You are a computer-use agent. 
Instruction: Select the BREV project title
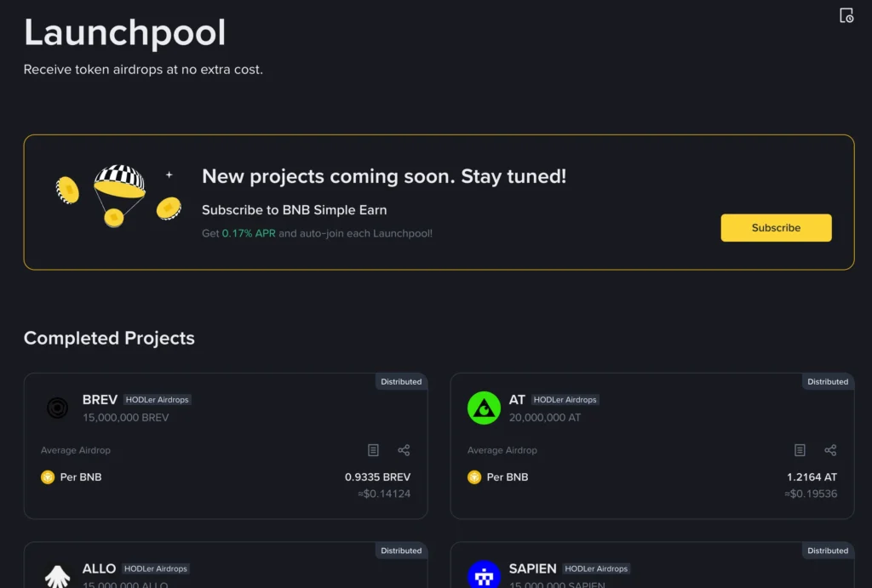(100, 400)
